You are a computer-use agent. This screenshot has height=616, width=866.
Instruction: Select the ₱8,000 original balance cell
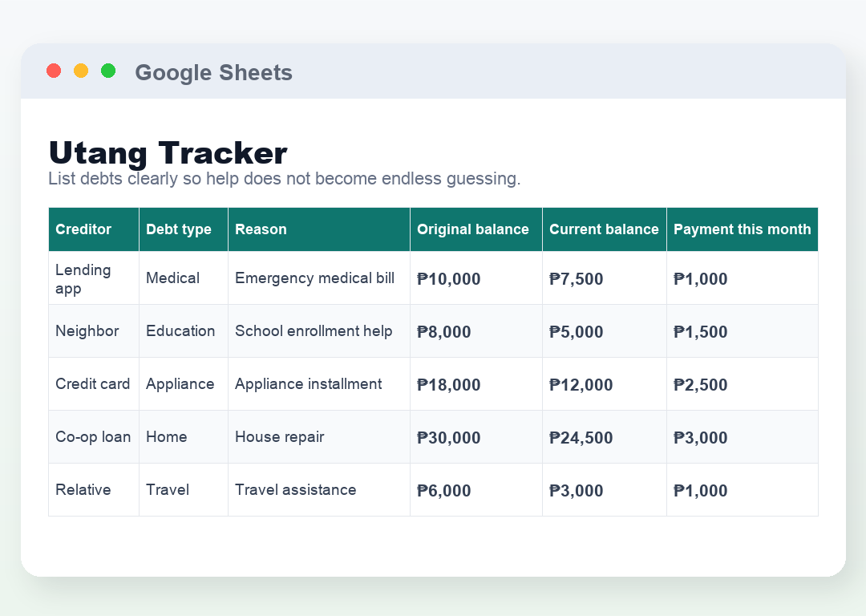476,331
